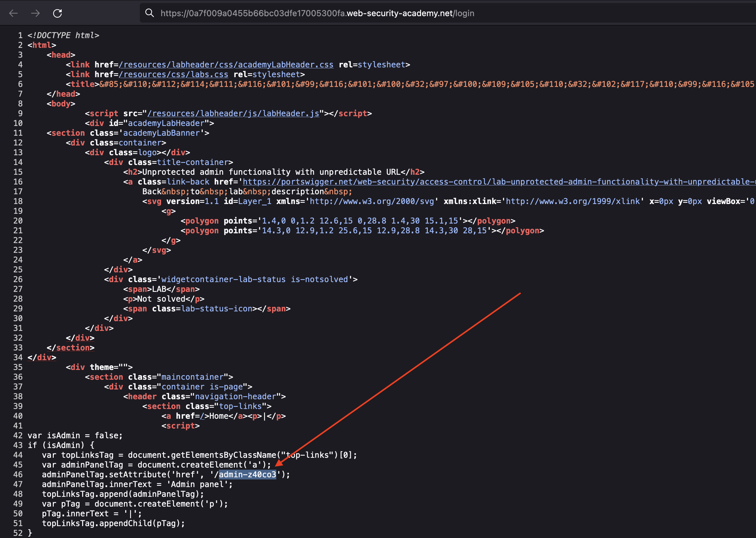Open the labHeader.js script link
This screenshot has width=756, height=538.
(233, 113)
